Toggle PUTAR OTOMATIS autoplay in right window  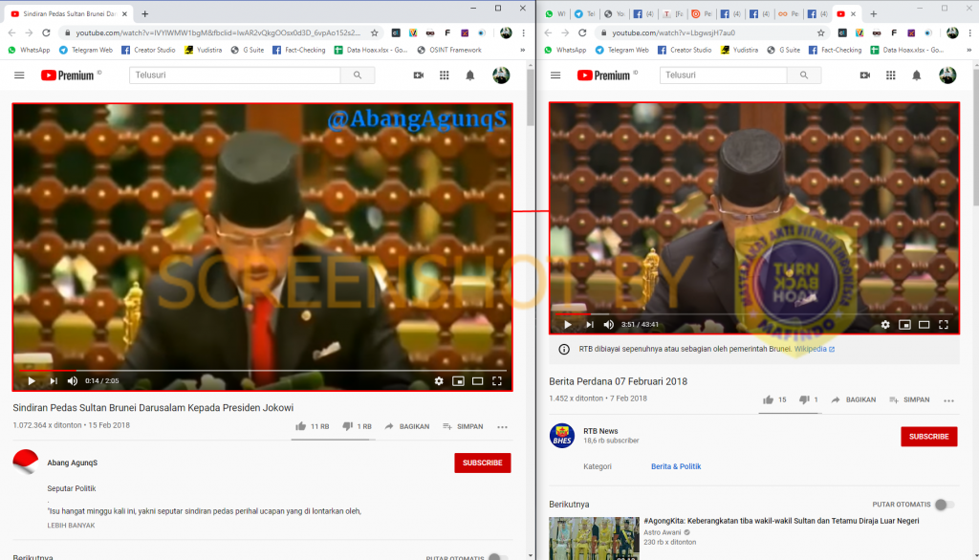pyautogui.click(x=944, y=505)
